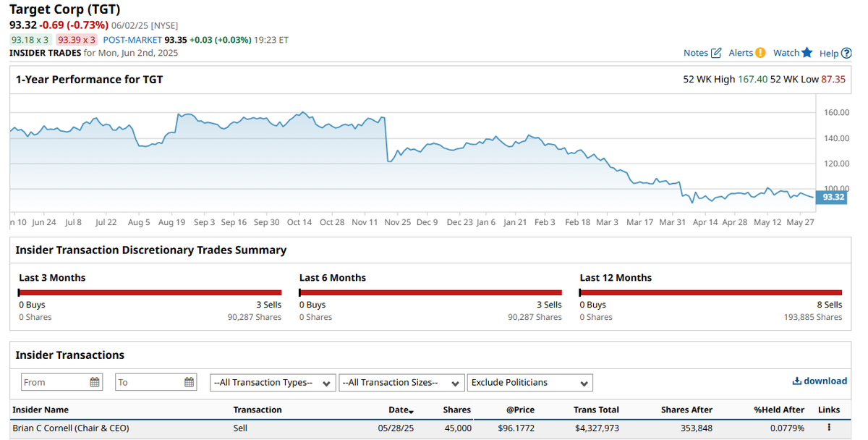This screenshot has width=868, height=440.
Task: Click the Notes link
Action: click(x=696, y=53)
